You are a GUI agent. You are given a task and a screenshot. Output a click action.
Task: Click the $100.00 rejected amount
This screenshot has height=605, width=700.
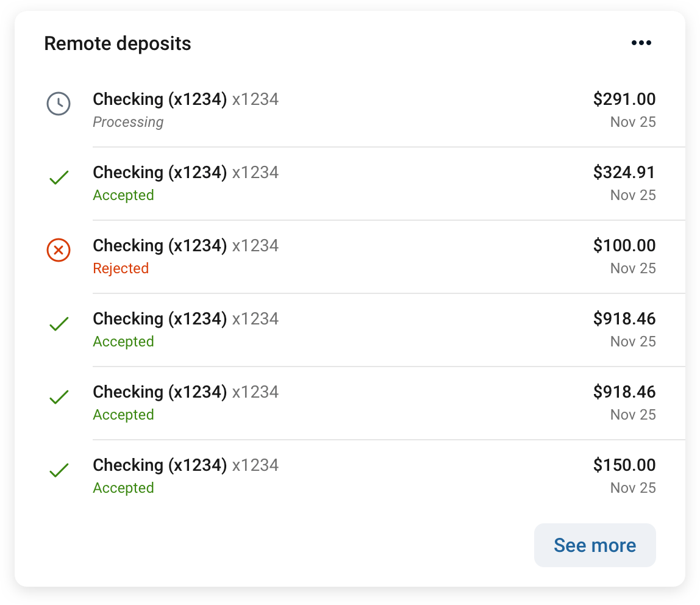(624, 246)
